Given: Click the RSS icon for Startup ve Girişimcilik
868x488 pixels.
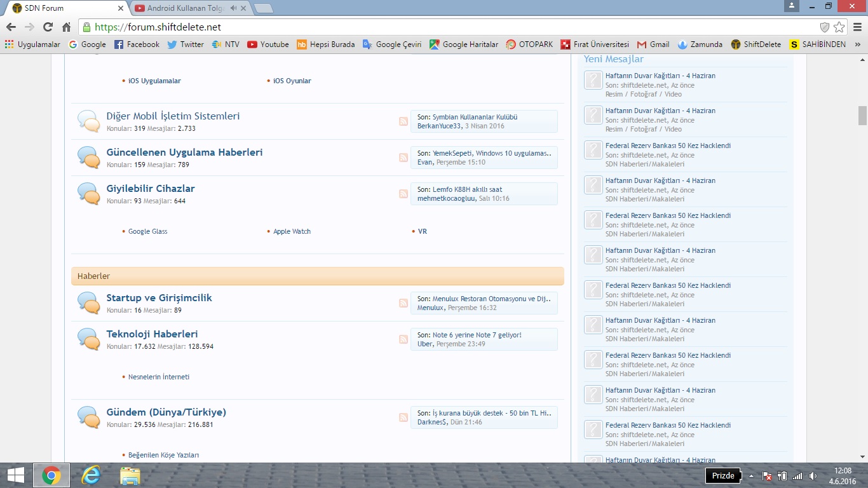Looking at the screenshot, I should (403, 303).
